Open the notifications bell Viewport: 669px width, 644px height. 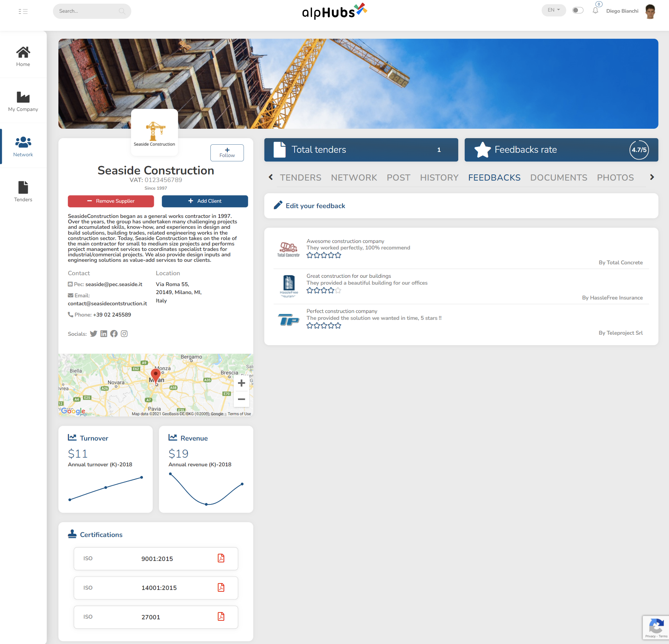coord(595,11)
